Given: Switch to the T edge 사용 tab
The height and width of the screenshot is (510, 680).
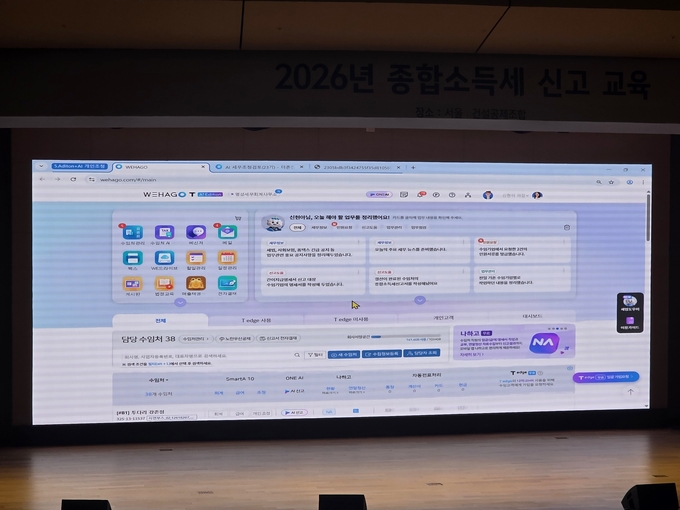Looking at the screenshot, I should tap(257, 319).
